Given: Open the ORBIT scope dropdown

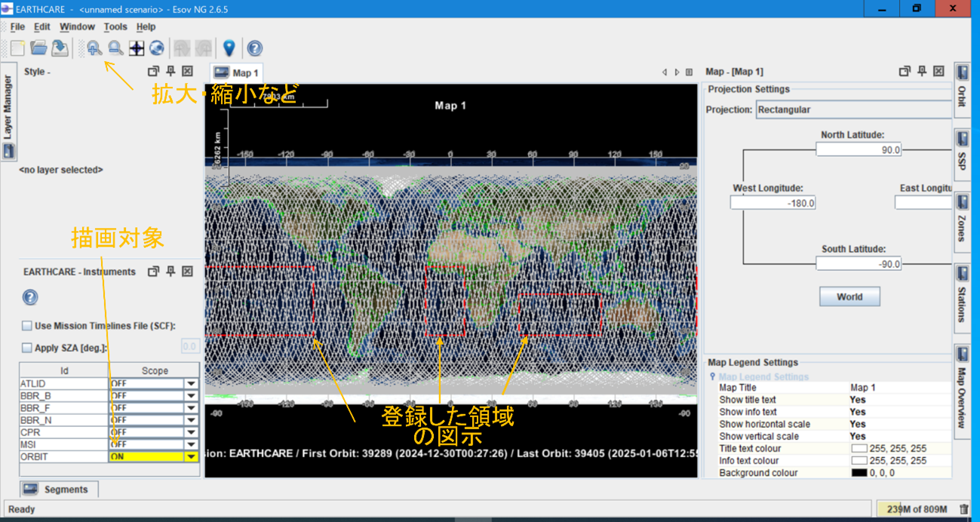Looking at the screenshot, I should [x=192, y=456].
